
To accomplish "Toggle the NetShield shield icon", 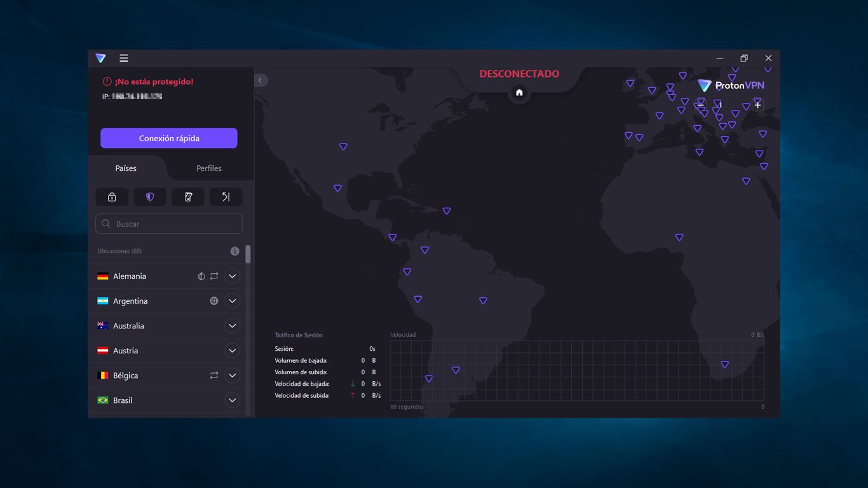I will (150, 197).
